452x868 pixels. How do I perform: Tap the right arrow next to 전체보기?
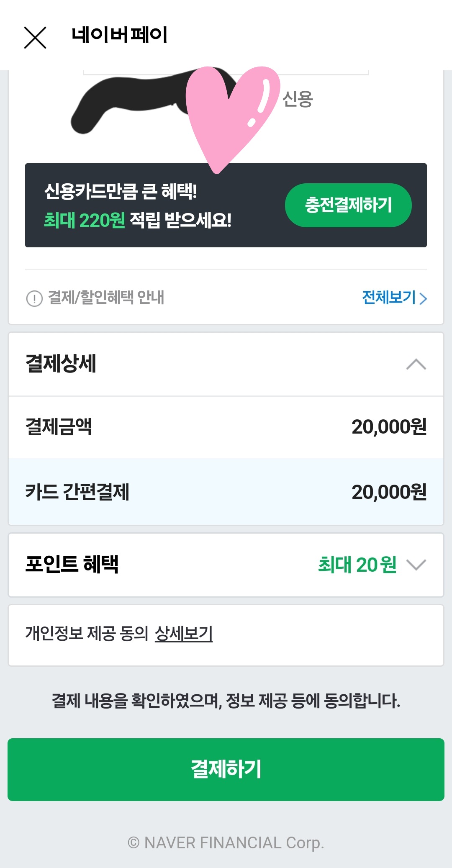pos(423,298)
